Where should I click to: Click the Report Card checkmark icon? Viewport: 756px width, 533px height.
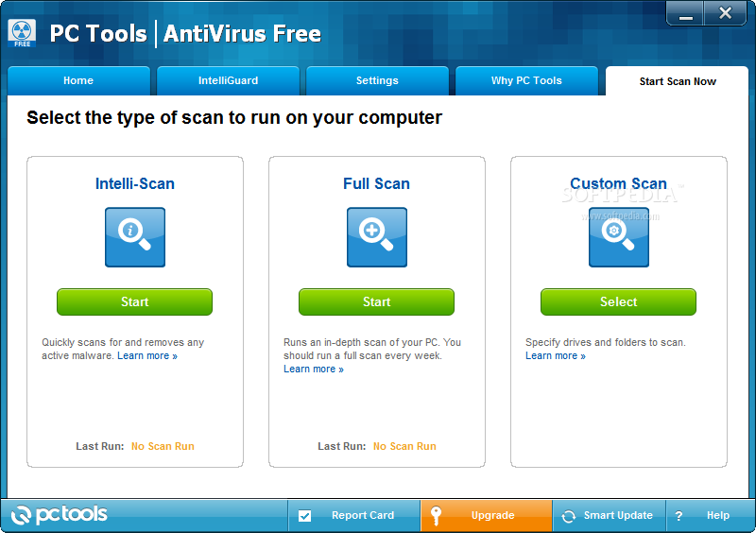pyautogui.click(x=304, y=516)
